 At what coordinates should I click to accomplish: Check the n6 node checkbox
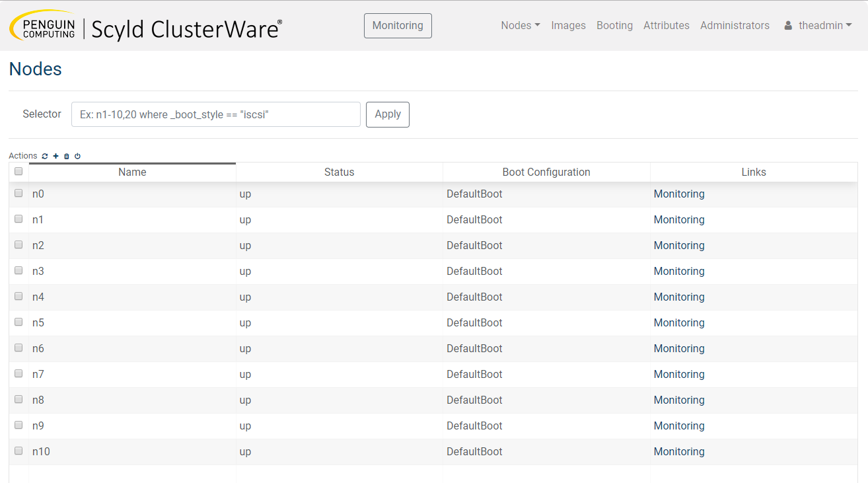[18, 348]
